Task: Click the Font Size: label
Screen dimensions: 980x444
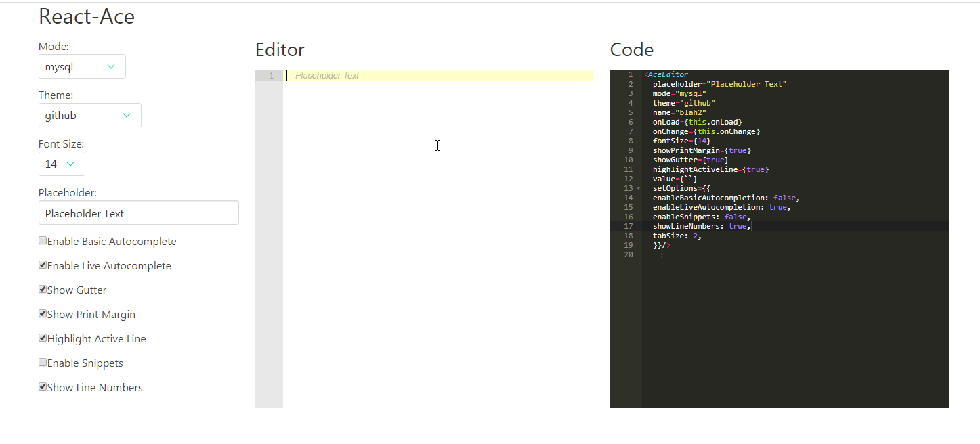Action: point(62,143)
